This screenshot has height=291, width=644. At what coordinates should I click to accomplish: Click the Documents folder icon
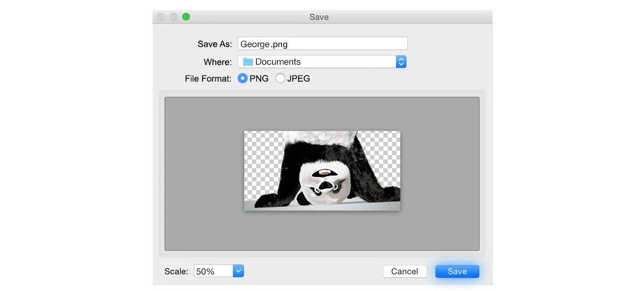[248, 61]
